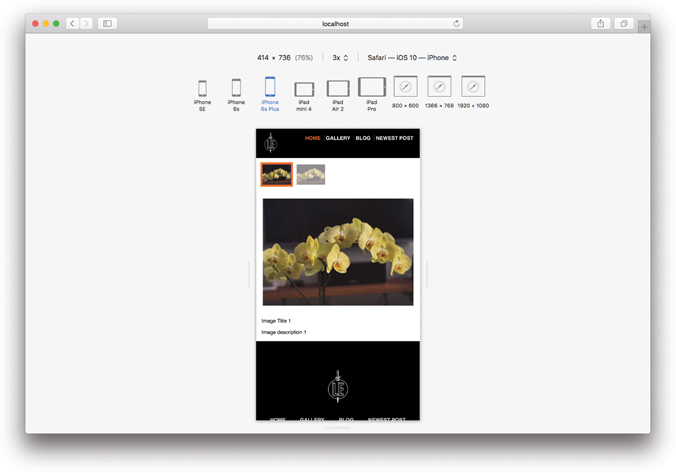This screenshot has height=473, width=676.
Task: Click the HOME link in header
Action: [x=313, y=138]
